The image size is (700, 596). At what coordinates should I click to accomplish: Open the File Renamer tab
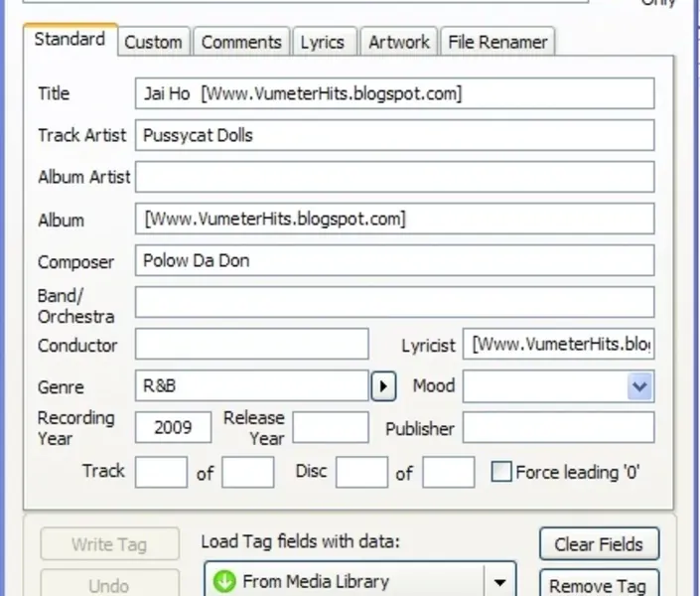tap(497, 42)
